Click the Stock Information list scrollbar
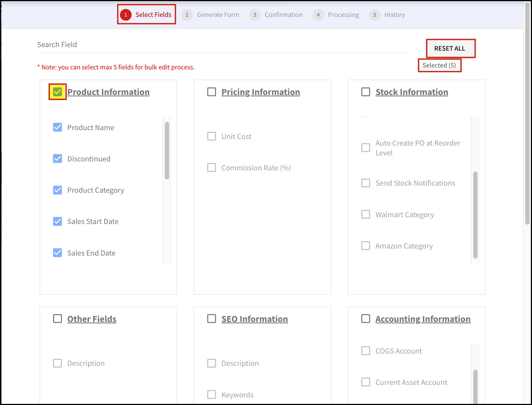Viewport: 532px width, 405px height. pyautogui.click(x=475, y=214)
